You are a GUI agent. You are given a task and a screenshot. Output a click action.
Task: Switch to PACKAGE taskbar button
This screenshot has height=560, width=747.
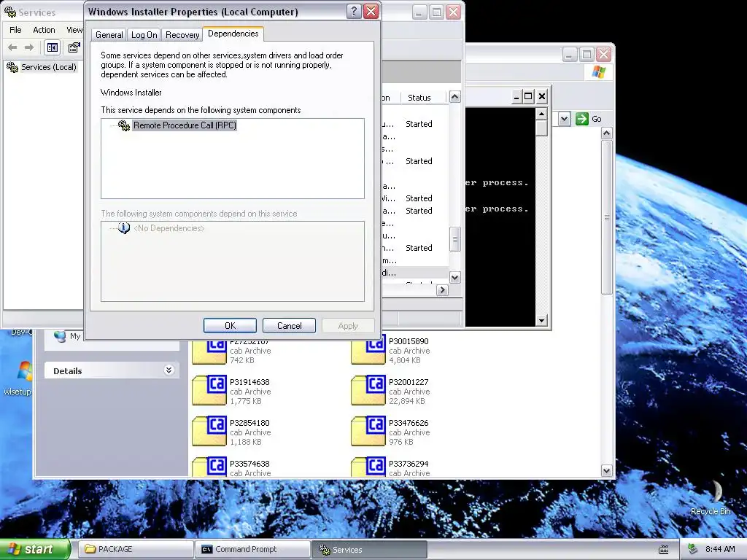pos(135,549)
